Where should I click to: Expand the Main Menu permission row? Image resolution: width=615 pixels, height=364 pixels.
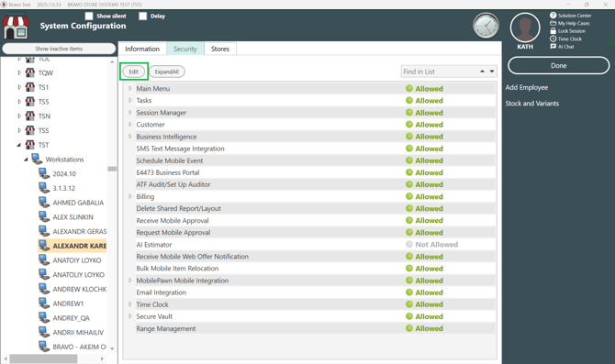[x=130, y=89]
